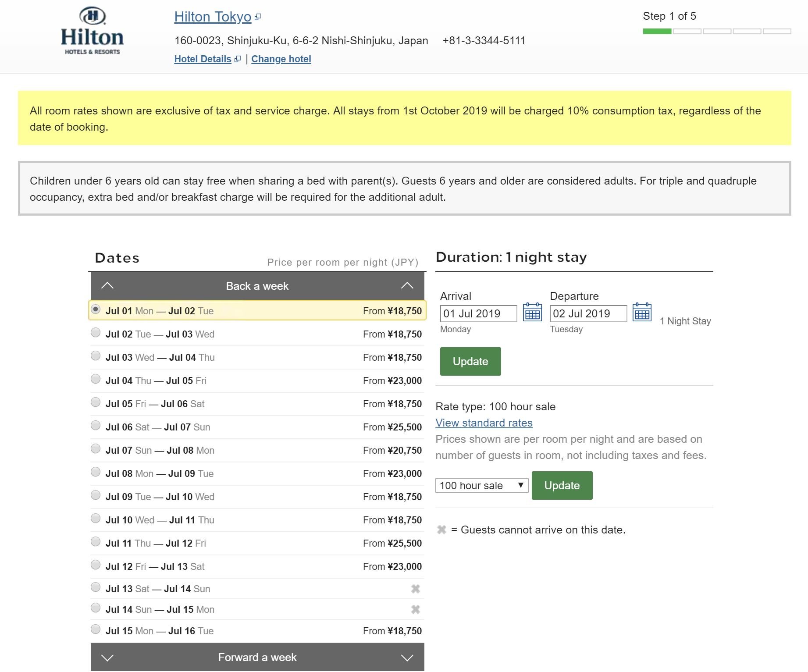Select the Jul 04 Thu — Jul 05 Fri radio button
This screenshot has width=808, height=672.
pos(96,379)
